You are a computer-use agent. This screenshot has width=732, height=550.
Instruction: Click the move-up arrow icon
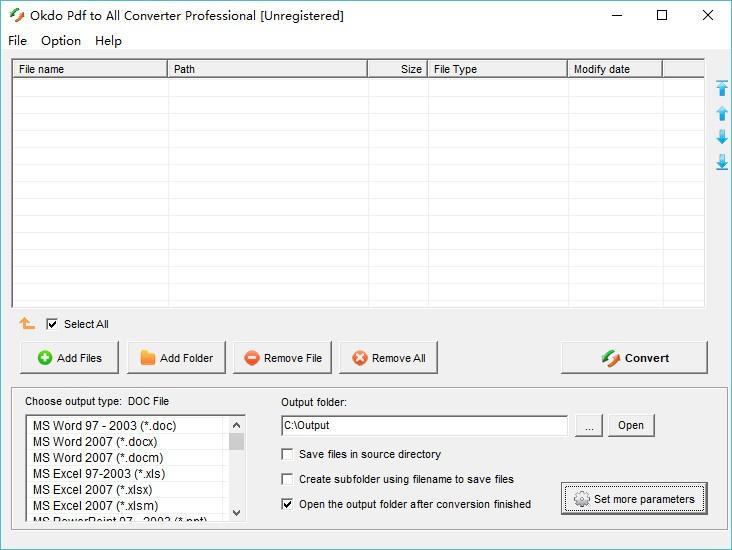722,113
